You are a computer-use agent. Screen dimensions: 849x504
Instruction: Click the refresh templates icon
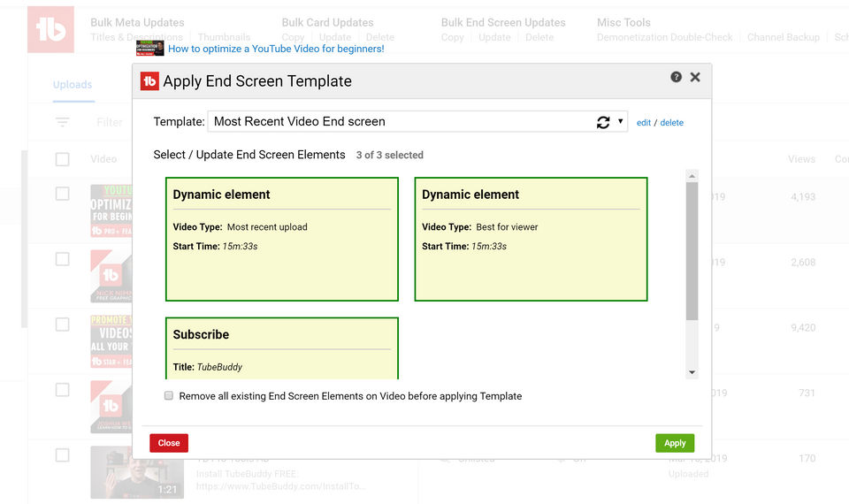click(603, 122)
